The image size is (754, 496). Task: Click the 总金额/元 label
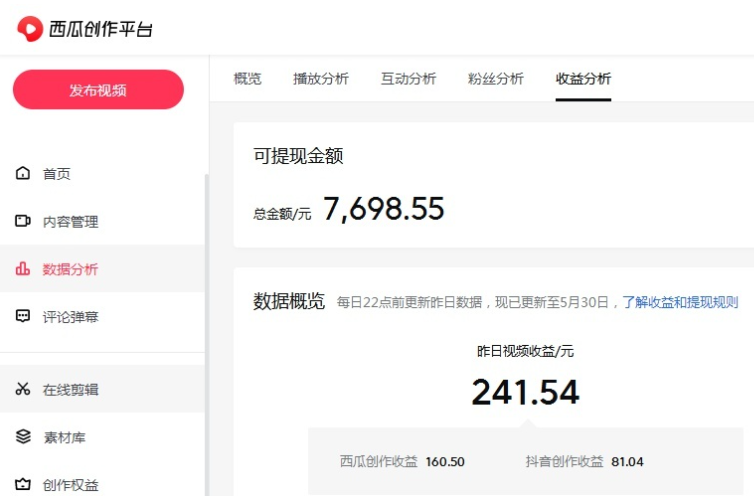(282, 214)
